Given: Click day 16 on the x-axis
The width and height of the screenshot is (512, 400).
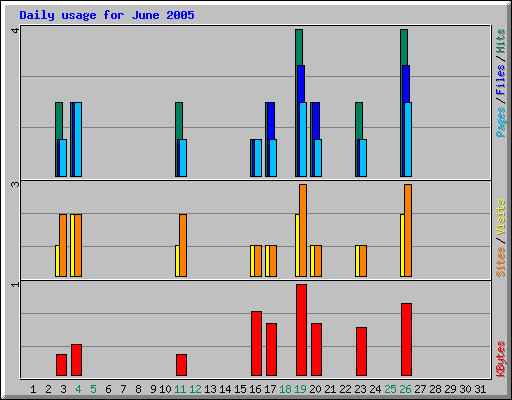Looking at the screenshot, I should click(x=255, y=389).
